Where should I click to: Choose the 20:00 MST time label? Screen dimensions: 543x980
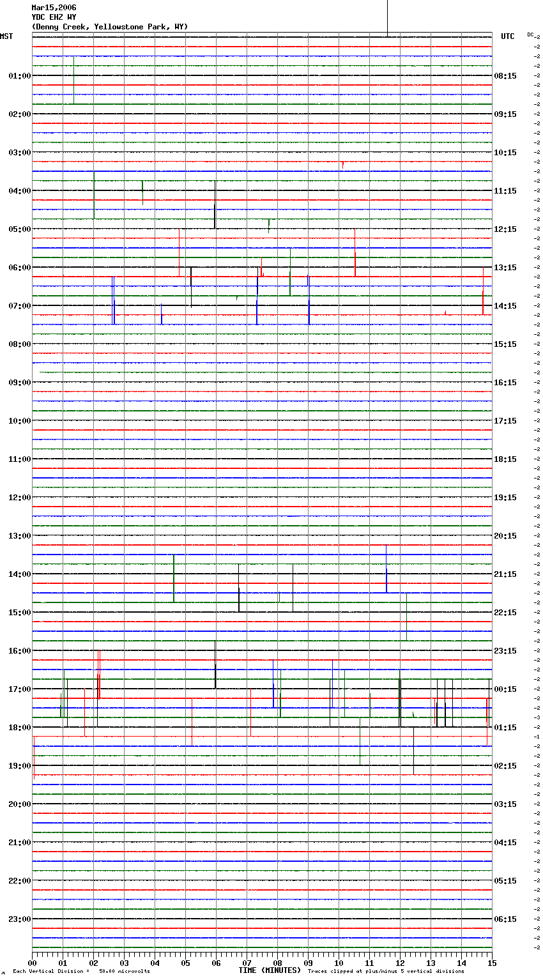(x=20, y=804)
